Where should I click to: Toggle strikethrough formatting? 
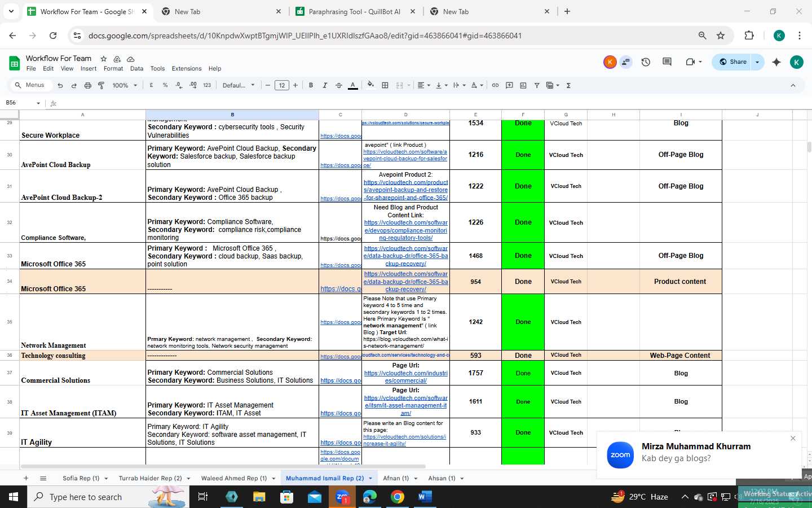339,85
